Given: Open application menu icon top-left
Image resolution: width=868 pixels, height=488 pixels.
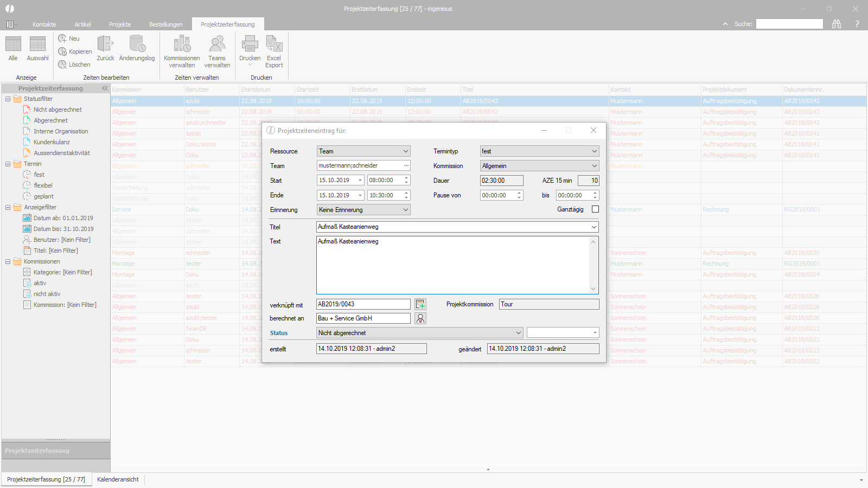Looking at the screenshot, I should tap(10, 24).
